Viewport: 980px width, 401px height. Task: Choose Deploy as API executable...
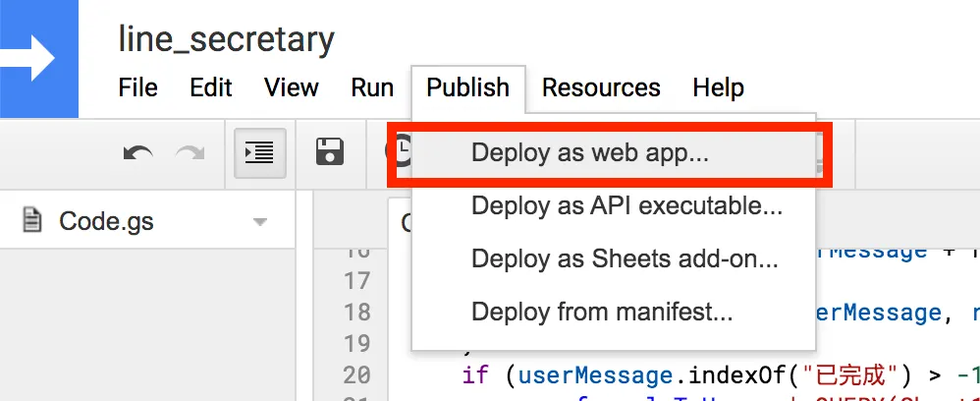(x=614, y=205)
